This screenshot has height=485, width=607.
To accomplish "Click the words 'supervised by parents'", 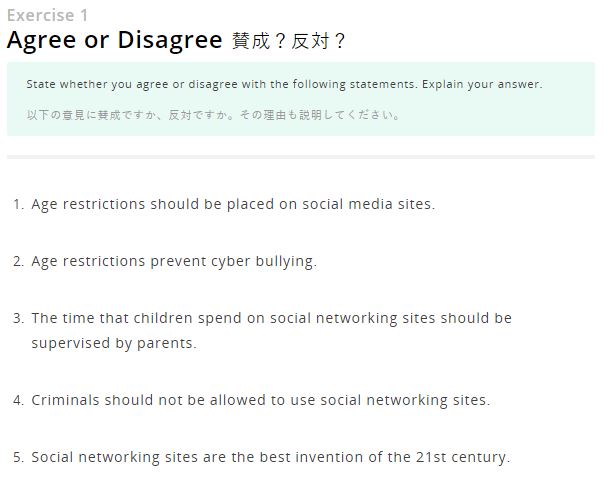I will (x=114, y=344).
